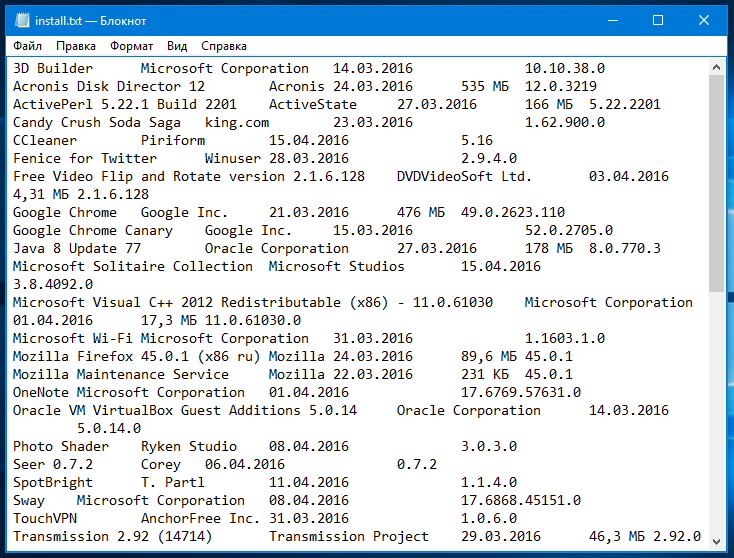Click the text '3D Builder'
The width and height of the screenshot is (734, 558).
coord(53,68)
